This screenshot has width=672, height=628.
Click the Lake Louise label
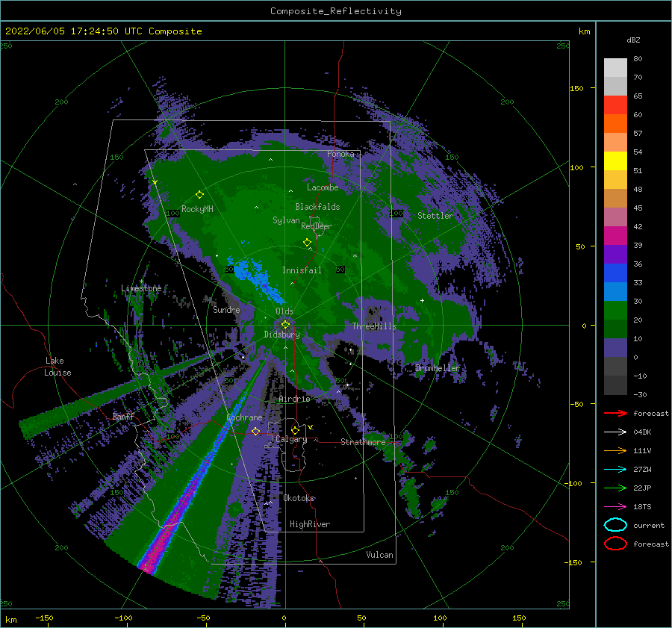(57, 367)
